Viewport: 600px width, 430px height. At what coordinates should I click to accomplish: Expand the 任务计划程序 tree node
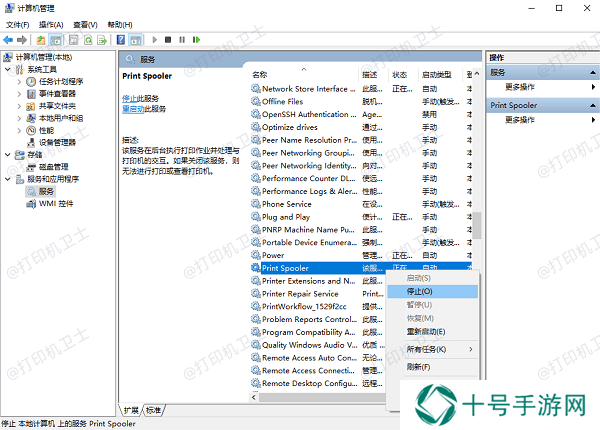[x=21, y=82]
